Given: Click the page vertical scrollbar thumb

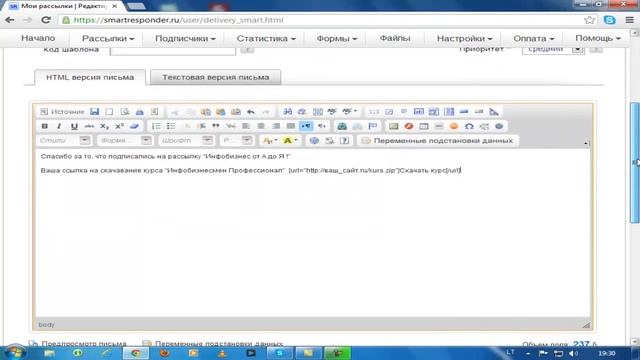Looking at the screenshot, I should (x=635, y=162).
